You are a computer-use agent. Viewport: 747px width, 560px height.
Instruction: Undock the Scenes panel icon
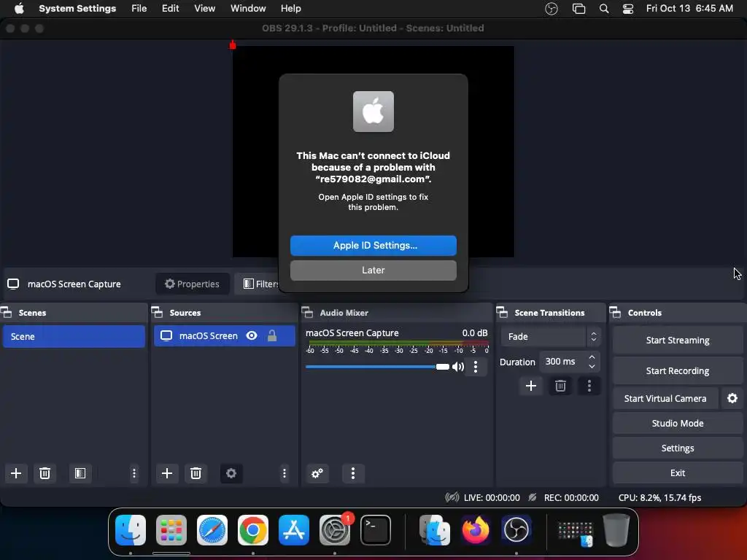[7, 312]
